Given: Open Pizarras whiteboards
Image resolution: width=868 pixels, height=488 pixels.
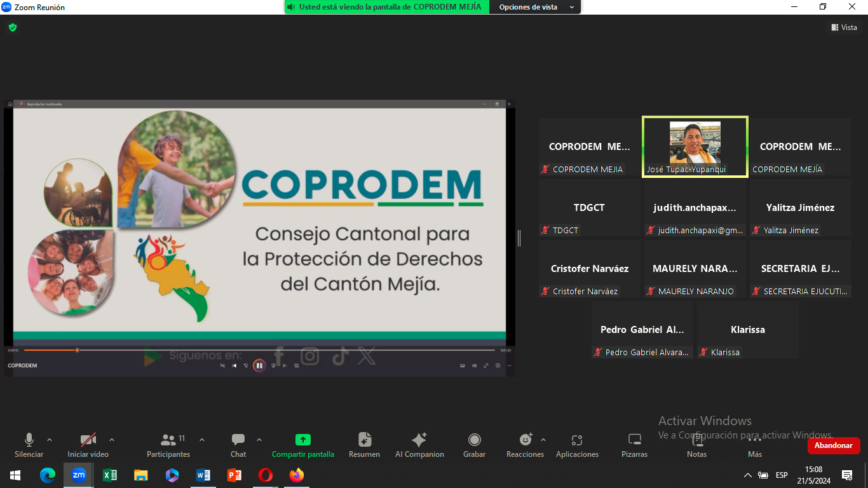Looking at the screenshot, I should (x=634, y=445).
